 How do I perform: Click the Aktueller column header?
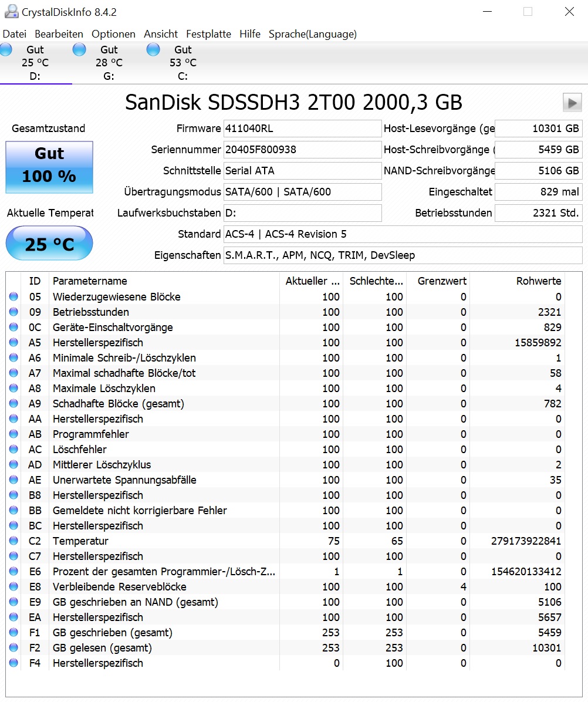click(312, 281)
